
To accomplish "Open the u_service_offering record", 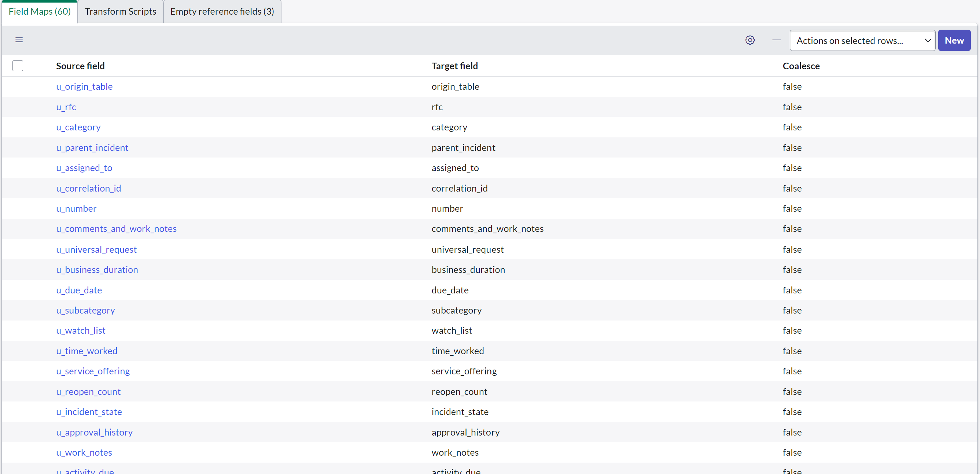I will (x=93, y=371).
